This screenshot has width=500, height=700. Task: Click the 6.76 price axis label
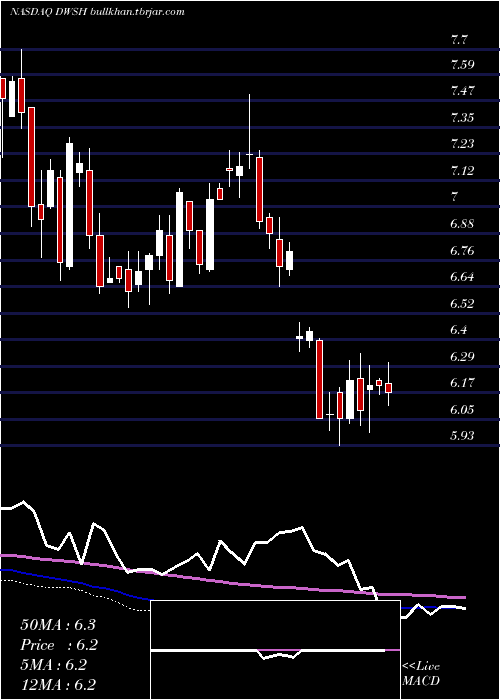click(462, 250)
